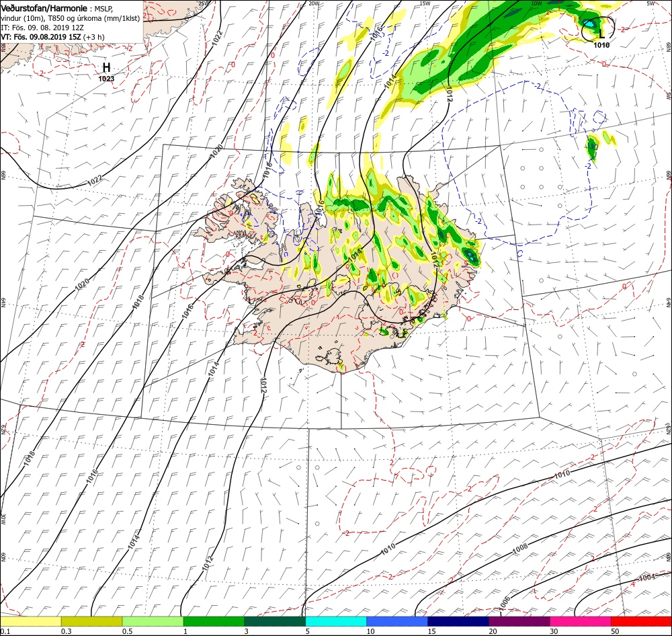The image size is (672, 636).
Task: Click the legend value 0.1
Action: [x=5, y=631]
